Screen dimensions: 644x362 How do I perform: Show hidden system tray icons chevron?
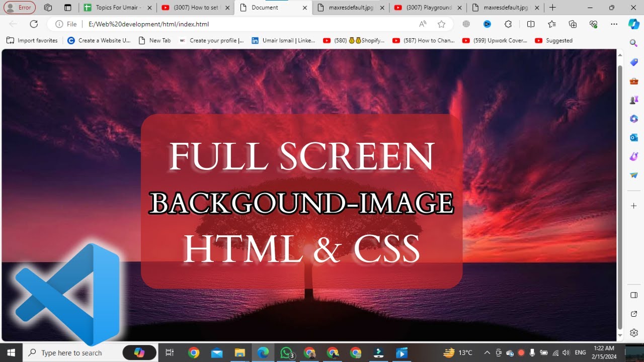487,352
